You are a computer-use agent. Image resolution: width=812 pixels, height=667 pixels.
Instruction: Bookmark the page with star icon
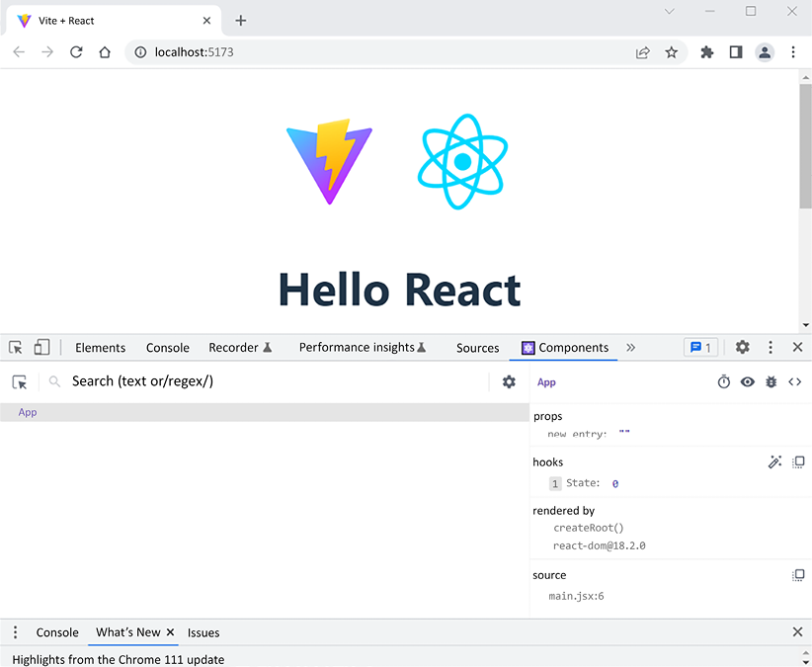672,52
